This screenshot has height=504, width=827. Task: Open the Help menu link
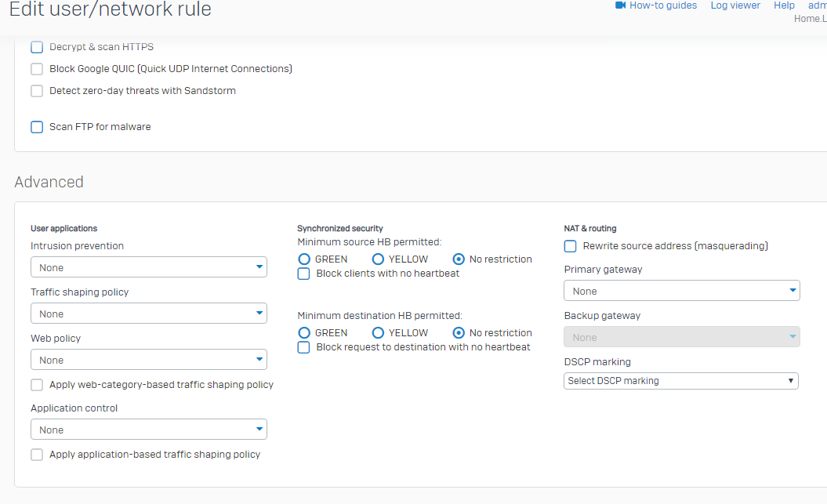coord(784,5)
